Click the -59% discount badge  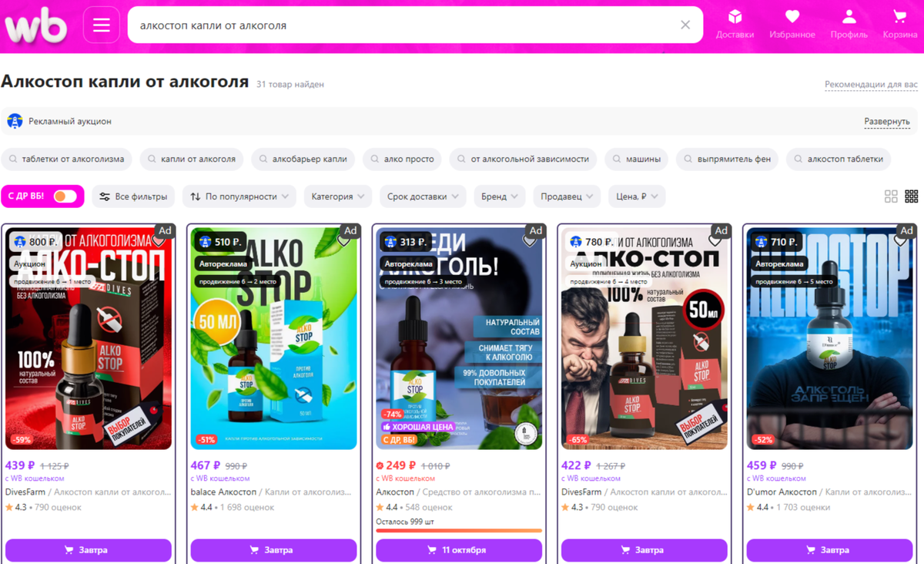[x=22, y=440]
